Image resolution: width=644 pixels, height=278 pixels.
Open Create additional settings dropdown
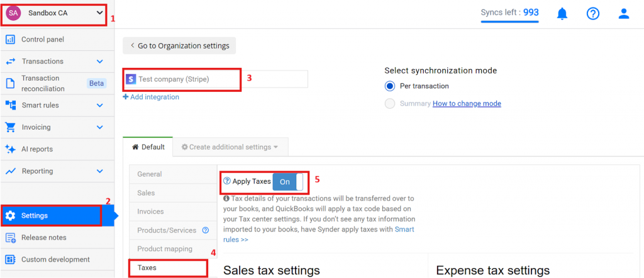230,147
